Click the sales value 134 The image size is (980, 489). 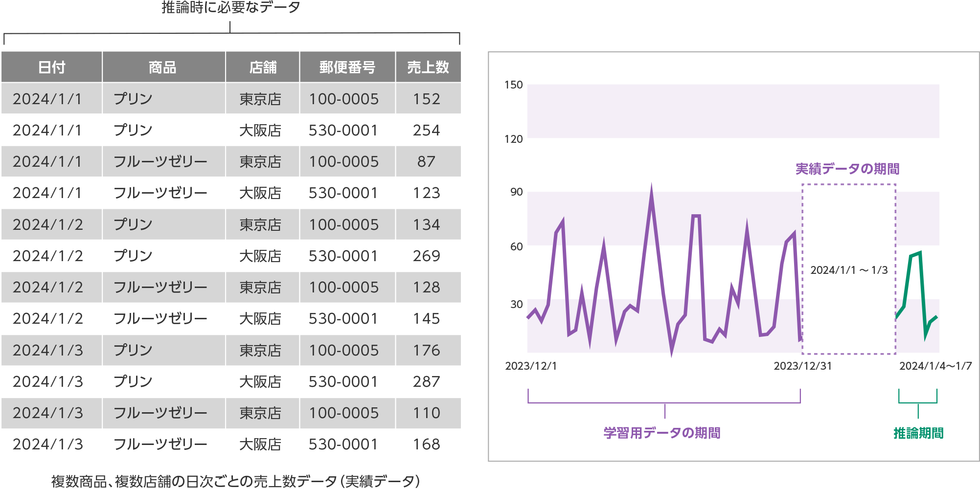[x=427, y=224]
